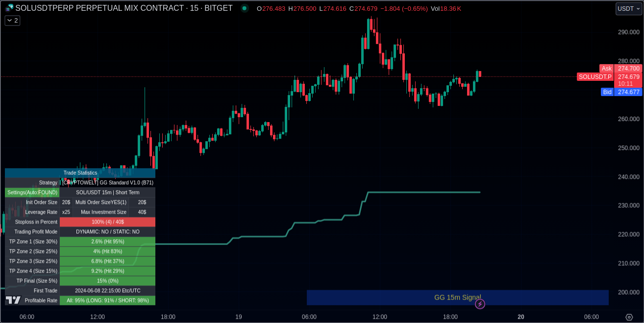The width and height of the screenshot is (644, 323).
Task: Select the green Settings(Auto:FOUND) cell
Action: pos(32,193)
